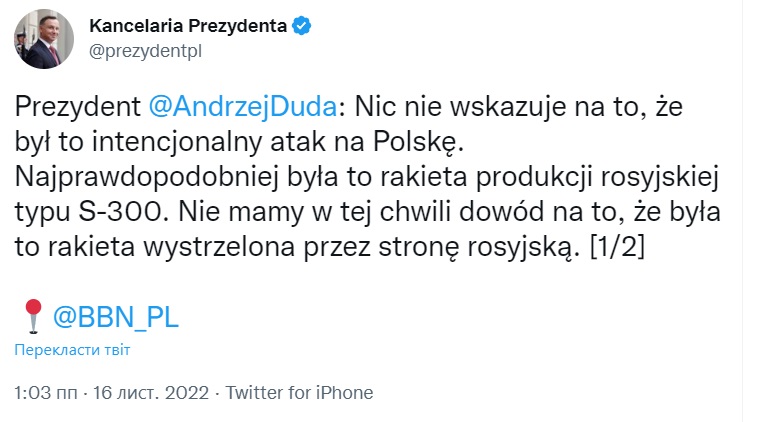Click the red pin emoji
757x422 pixels.
point(32,317)
